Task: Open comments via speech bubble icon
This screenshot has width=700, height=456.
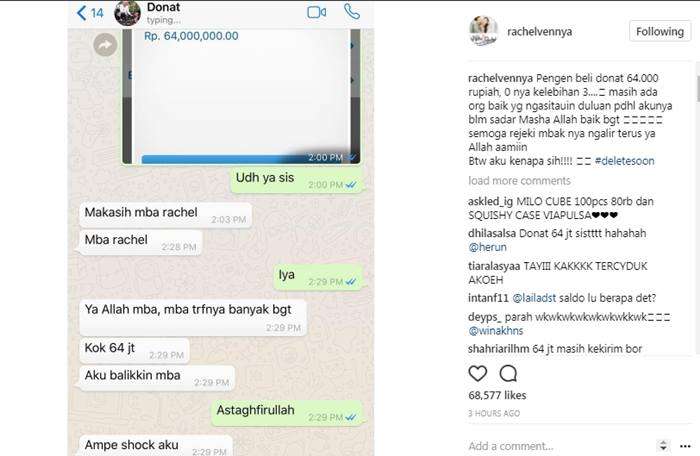Action: pyautogui.click(x=508, y=373)
